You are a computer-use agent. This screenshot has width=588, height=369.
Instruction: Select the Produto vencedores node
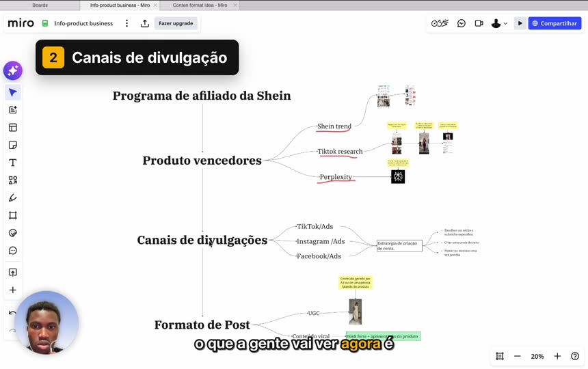tap(202, 161)
